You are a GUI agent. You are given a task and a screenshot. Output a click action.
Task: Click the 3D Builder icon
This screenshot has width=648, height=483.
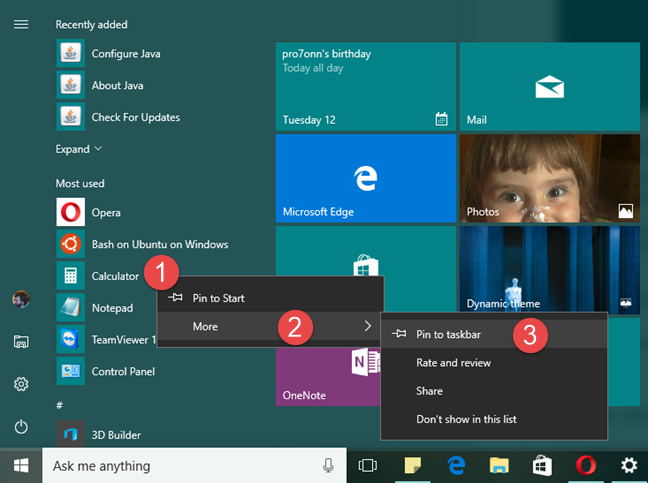(x=71, y=434)
